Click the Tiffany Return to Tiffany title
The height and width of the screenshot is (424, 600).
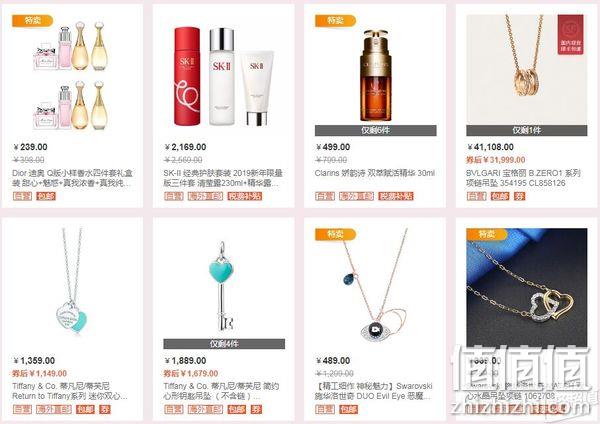70,391
